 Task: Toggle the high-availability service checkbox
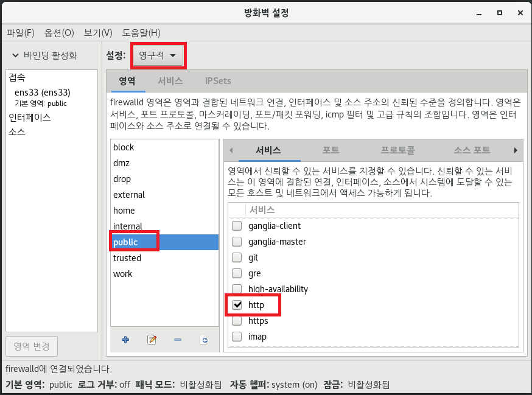coord(237,289)
